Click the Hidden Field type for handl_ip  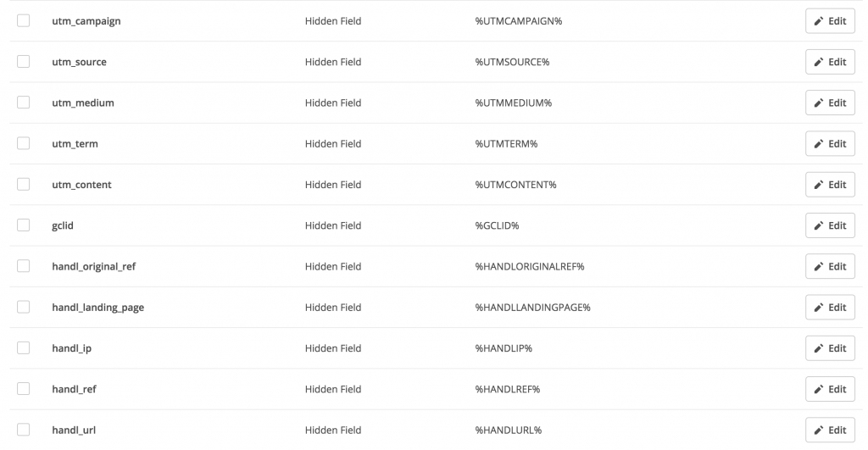coord(333,348)
